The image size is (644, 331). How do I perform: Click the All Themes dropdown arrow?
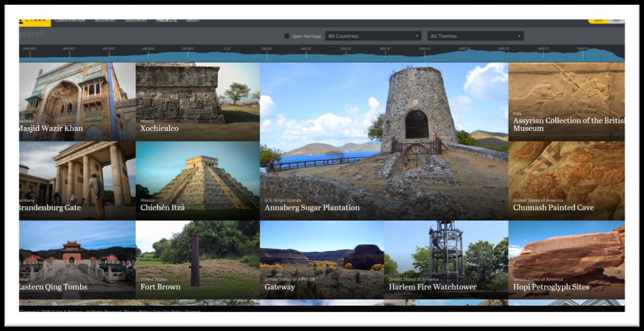point(519,36)
